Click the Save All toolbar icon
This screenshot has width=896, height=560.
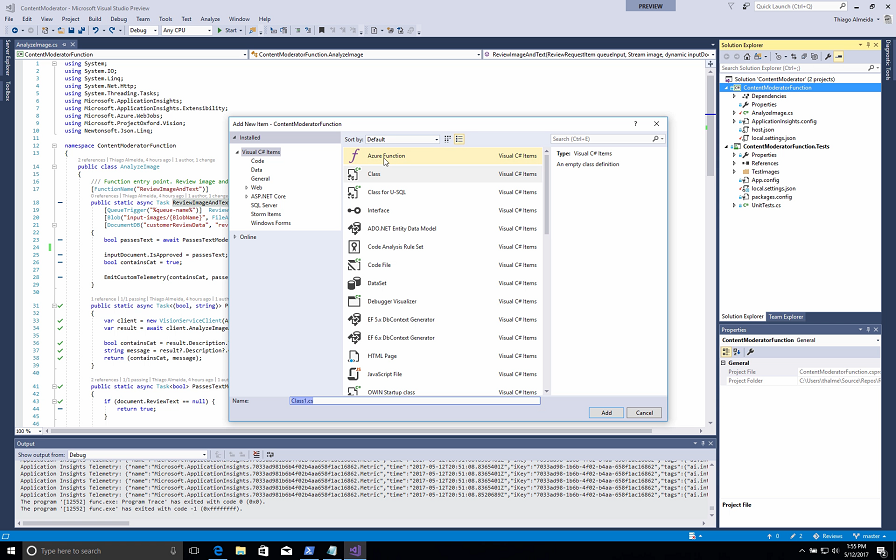click(x=81, y=30)
